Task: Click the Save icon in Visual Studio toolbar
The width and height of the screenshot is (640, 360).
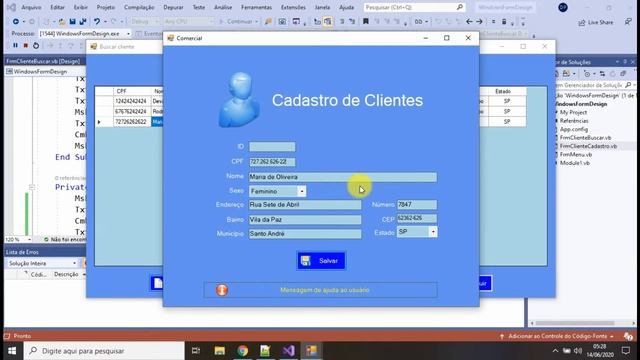Action: click(73, 22)
